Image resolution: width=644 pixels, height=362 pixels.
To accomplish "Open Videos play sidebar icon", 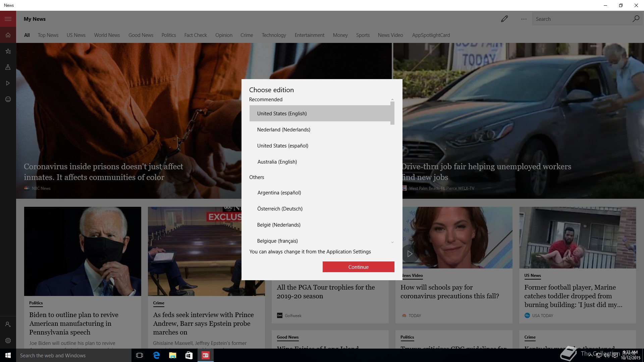I will 8,83.
